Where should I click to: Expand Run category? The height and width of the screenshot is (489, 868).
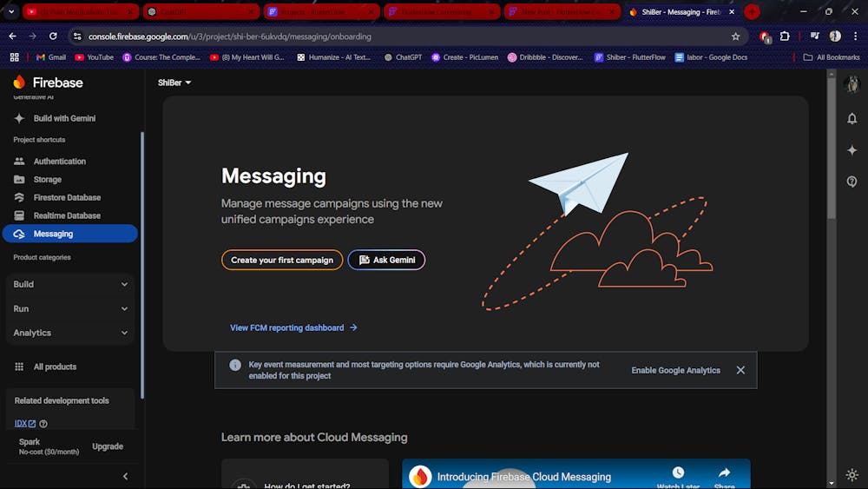tap(70, 308)
